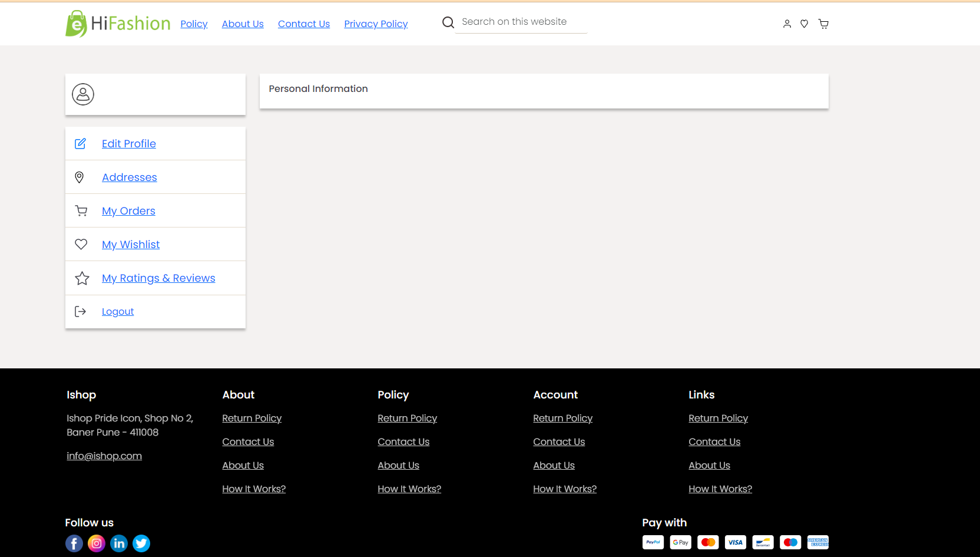Viewport: 980px width, 557px height.
Task: Click the Bancontact payment icon
Action: (763, 542)
